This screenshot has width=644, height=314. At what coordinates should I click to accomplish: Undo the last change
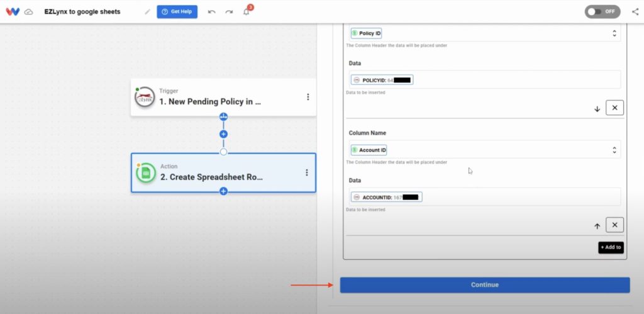(x=212, y=12)
